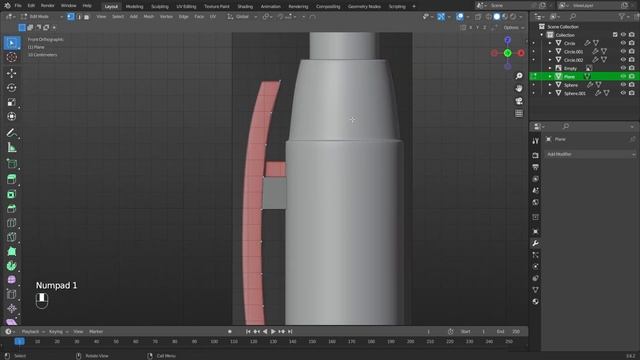Select the Select Box tool
Image resolution: width=640 pixels, height=360 pixels.
[x=11, y=43]
